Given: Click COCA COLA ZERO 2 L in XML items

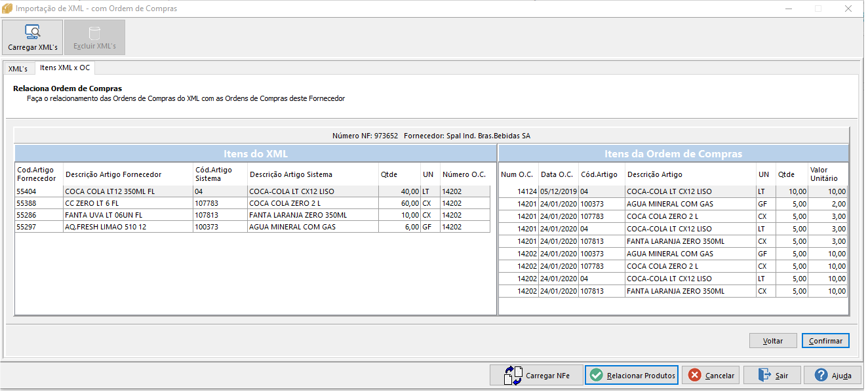Looking at the screenshot, I should point(313,203).
